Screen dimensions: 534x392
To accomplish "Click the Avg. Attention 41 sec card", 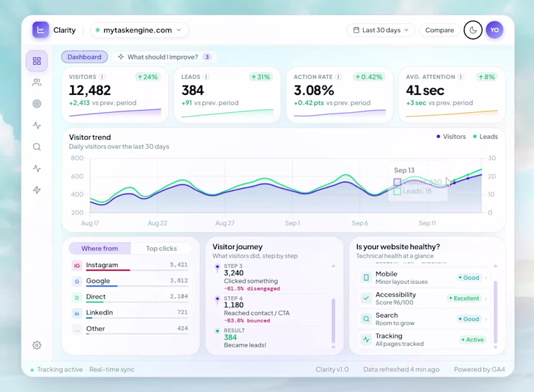I will 452,95.
